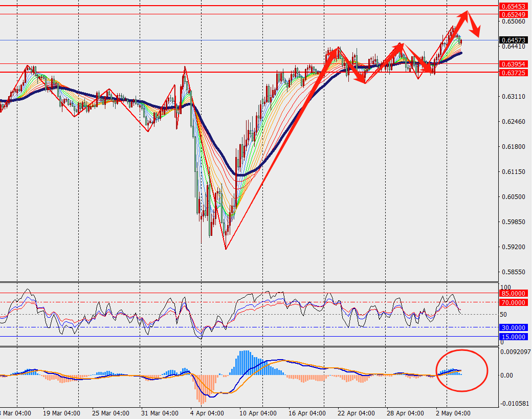Click the 0.59200 price axis value
The image size is (532, 419).
click(514, 247)
